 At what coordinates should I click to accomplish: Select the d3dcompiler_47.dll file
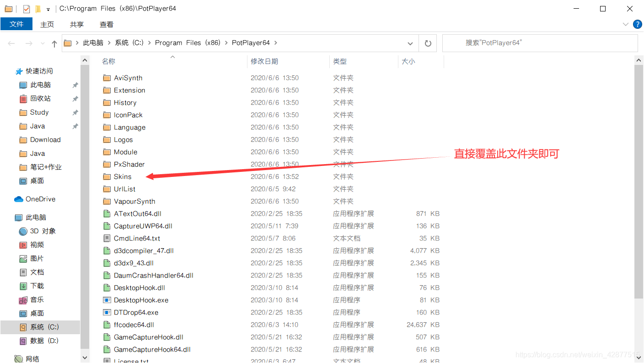[x=144, y=251]
